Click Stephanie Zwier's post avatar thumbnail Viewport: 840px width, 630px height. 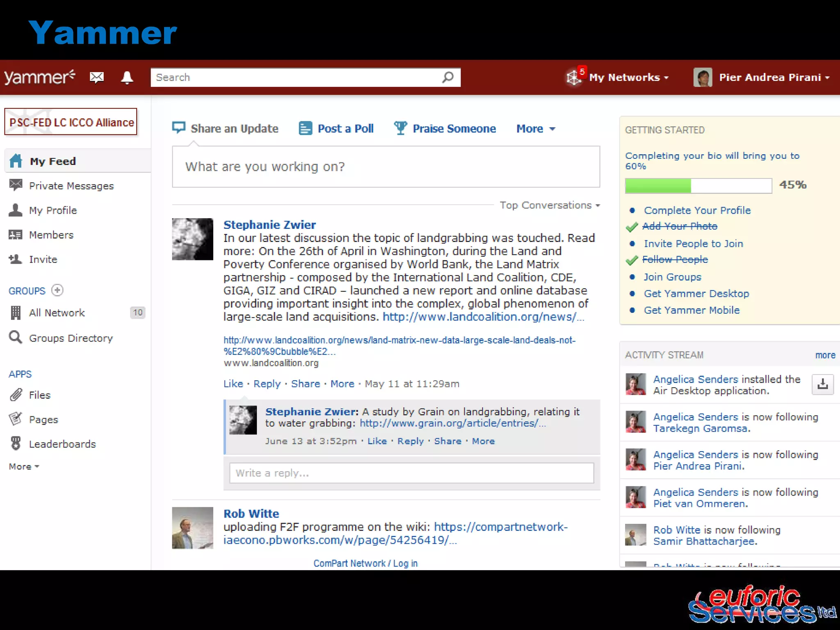[x=192, y=239]
